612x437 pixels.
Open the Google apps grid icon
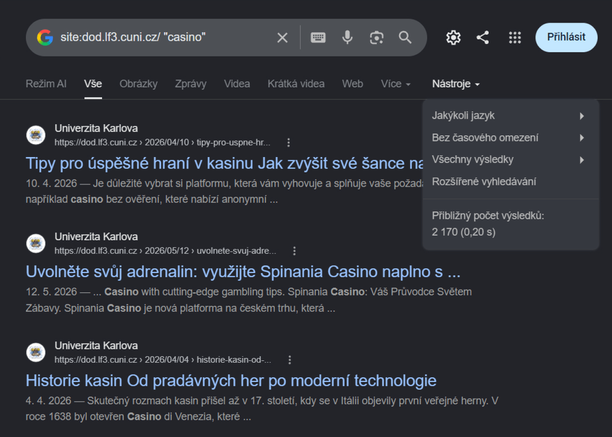click(515, 37)
